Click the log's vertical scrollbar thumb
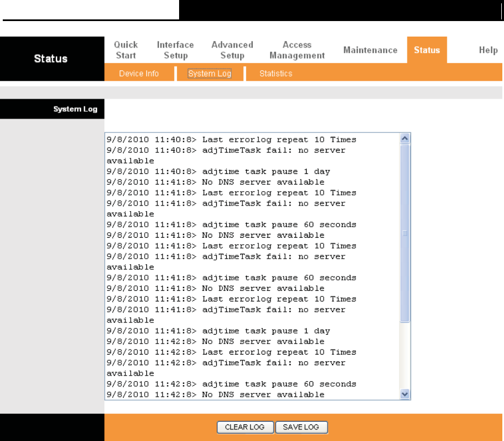This screenshot has width=504, height=441. [405, 233]
